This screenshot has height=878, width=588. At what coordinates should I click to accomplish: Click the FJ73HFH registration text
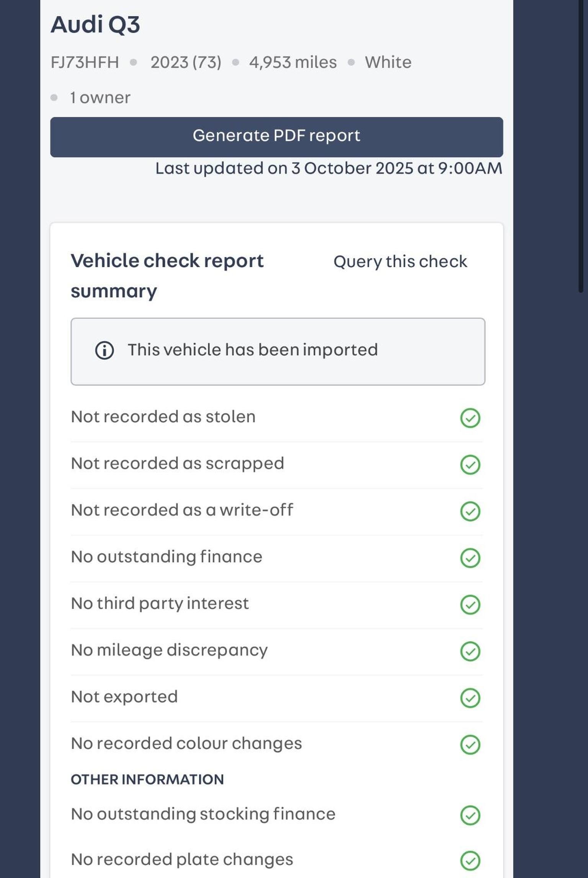coord(85,62)
